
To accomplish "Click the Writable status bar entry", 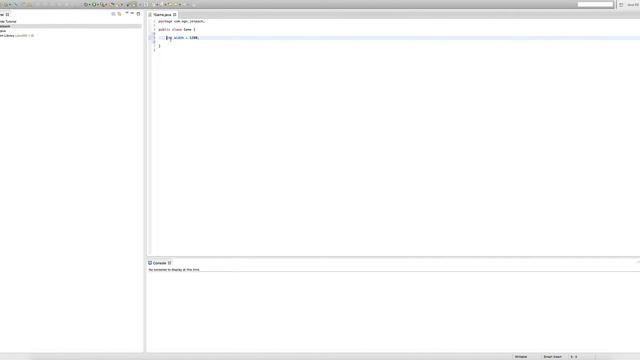I will (x=521, y=357).
